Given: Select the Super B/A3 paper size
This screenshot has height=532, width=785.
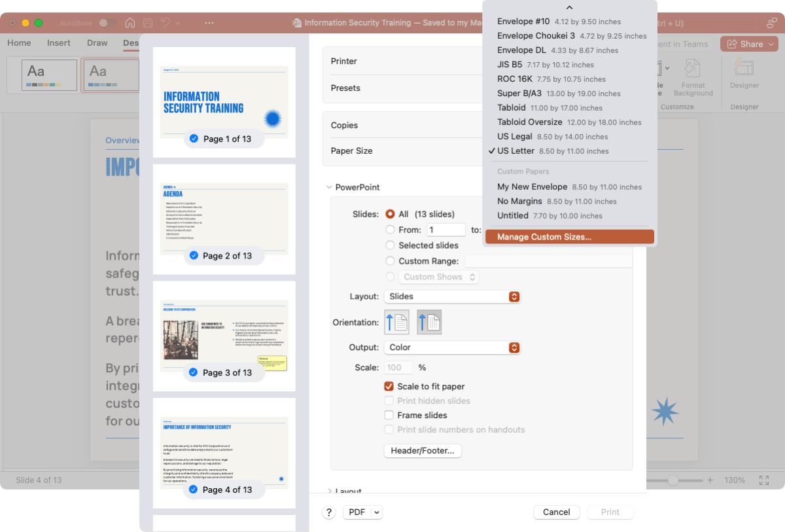Looking at the screenshot, I should [570, 94].
